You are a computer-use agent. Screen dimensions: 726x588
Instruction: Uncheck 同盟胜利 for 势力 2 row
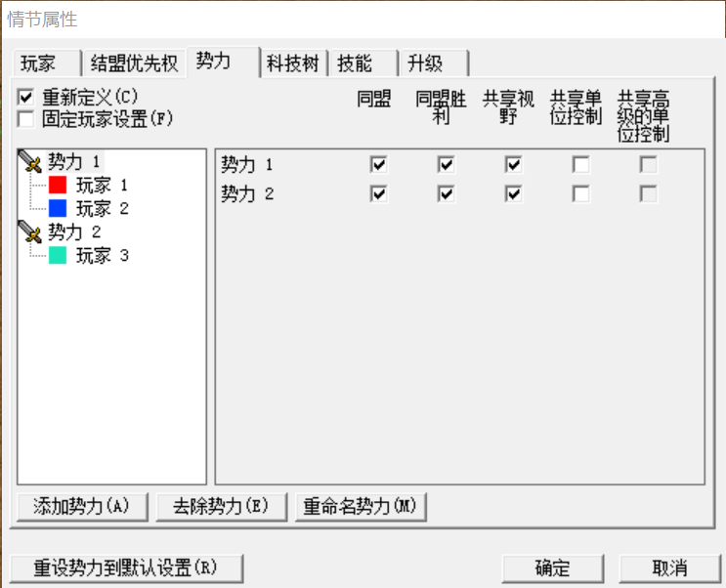(x=447, y=194)
